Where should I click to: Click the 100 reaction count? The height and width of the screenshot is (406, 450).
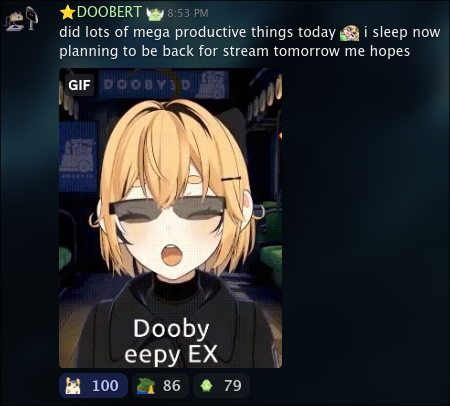[105, 386]
